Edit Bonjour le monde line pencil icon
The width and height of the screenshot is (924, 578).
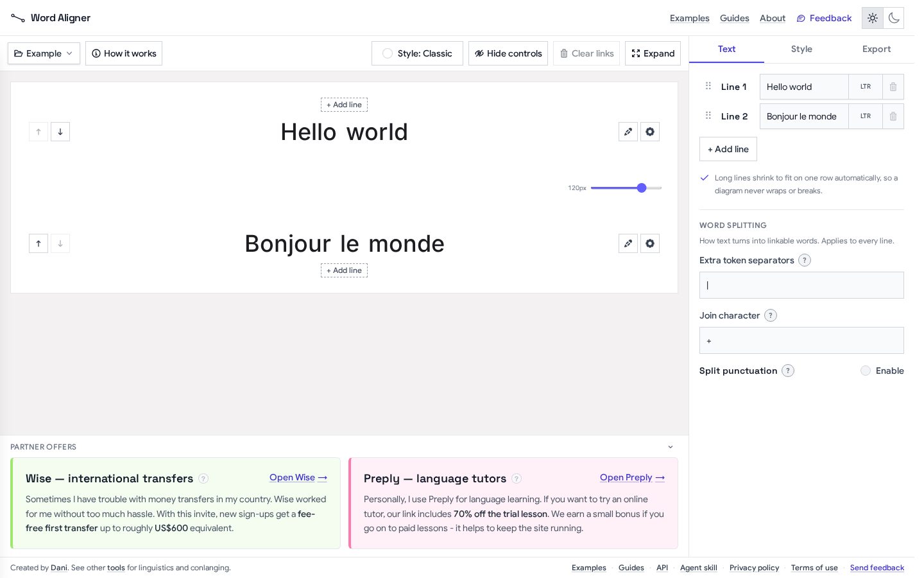click(628, 243)
